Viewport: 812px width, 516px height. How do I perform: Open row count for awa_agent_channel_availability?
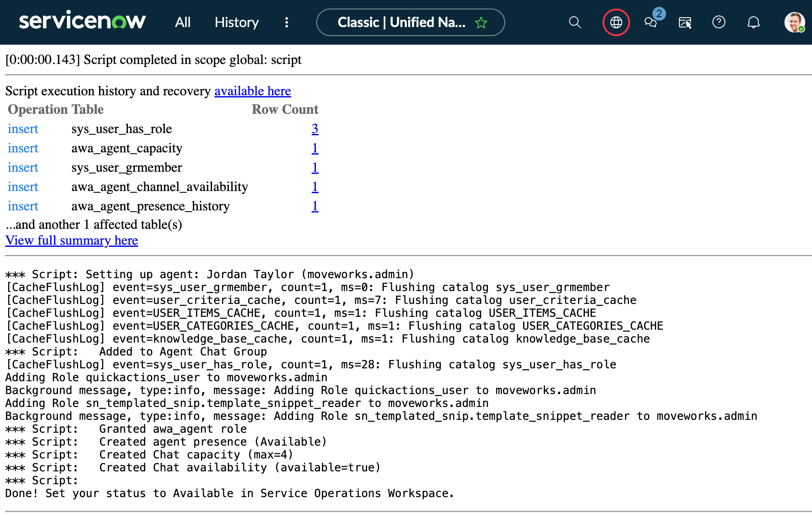315,187
